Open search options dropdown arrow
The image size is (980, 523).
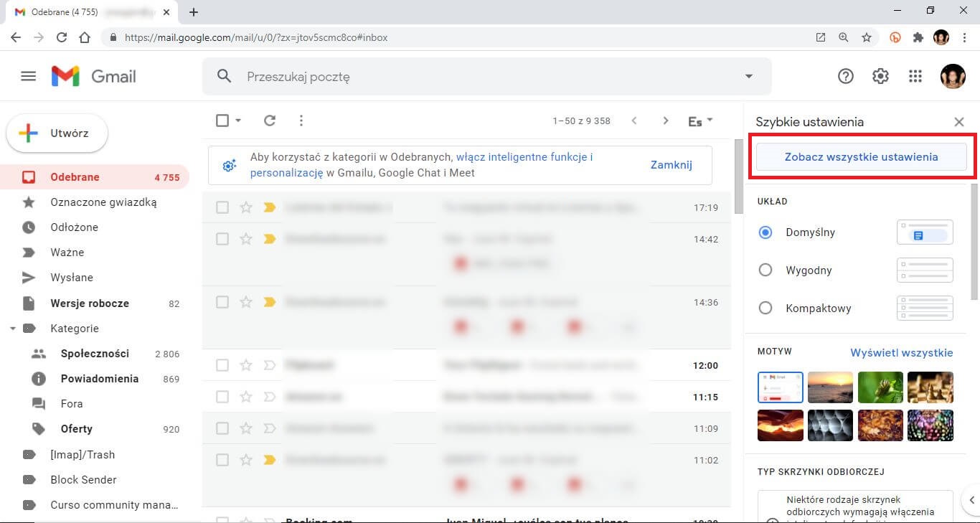click(x=749, y=76)
